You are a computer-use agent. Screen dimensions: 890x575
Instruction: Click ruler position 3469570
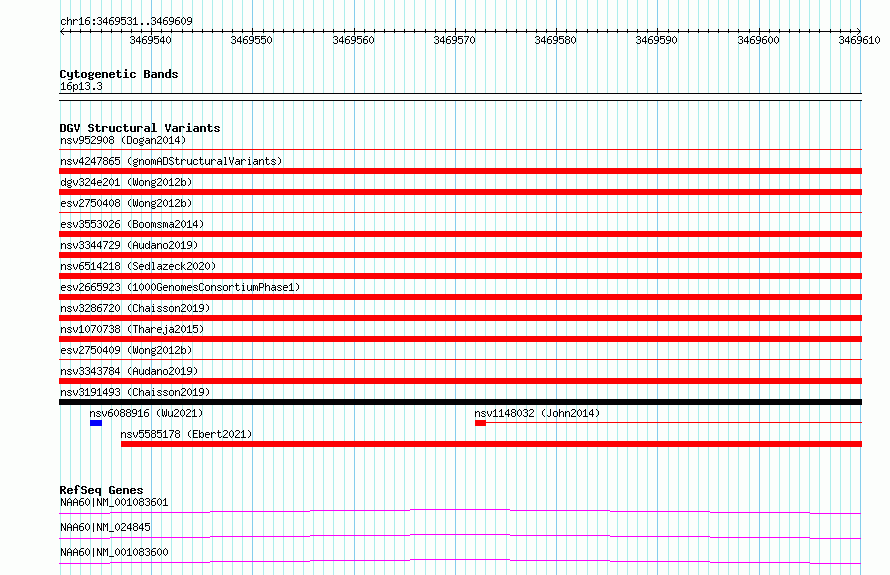coord(454,40)
